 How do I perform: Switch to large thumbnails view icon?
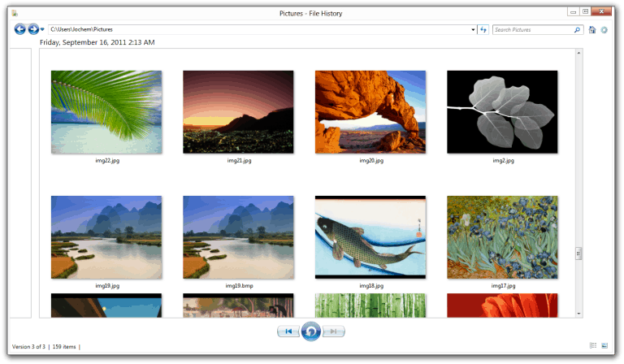[604, 345]
